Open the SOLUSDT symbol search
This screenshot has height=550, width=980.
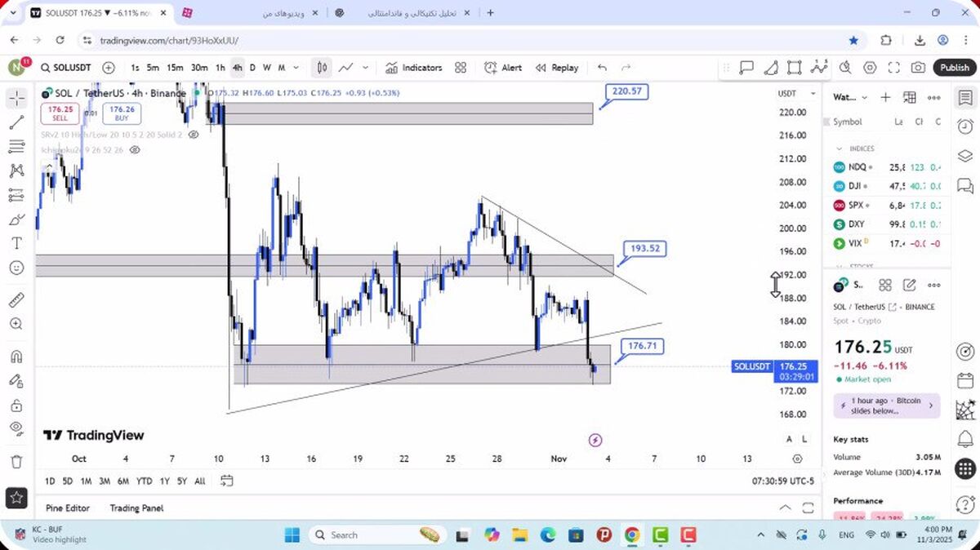coord(65,68)
